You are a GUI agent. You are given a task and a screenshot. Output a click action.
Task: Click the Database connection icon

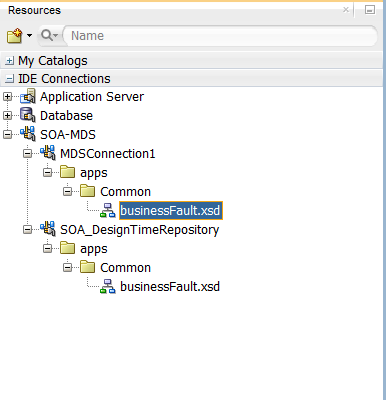click(x=28, y=115)
